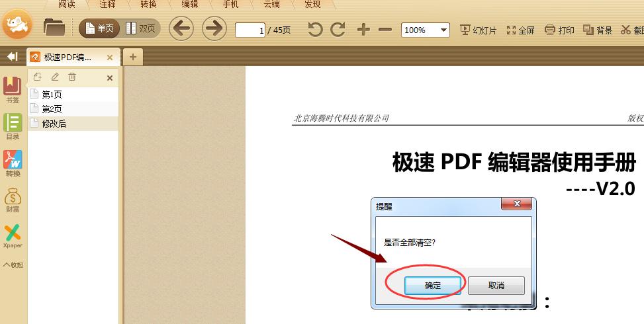
Task: Start slideshow with 幻灯片
Action: [478, 30]
